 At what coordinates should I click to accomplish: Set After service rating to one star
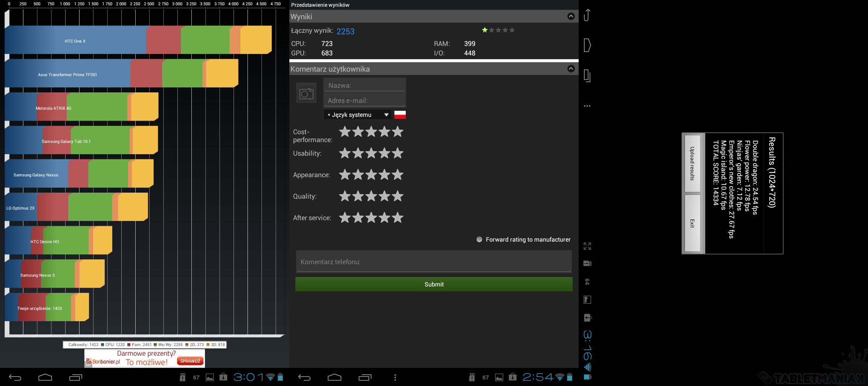tap(345, 218)
